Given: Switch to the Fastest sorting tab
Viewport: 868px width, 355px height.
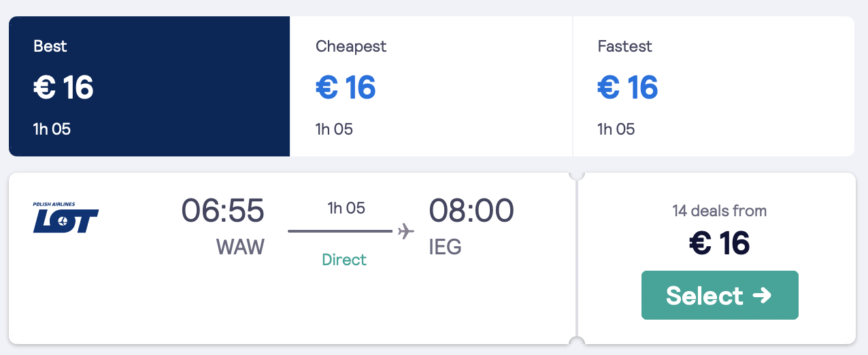Looking at the screenshot, I should 714,86.
